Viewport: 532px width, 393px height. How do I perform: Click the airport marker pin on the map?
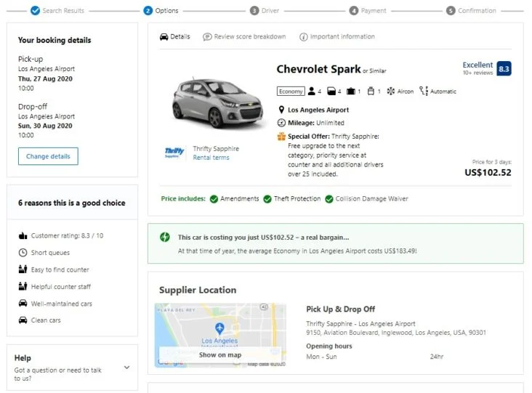(219, 328)
